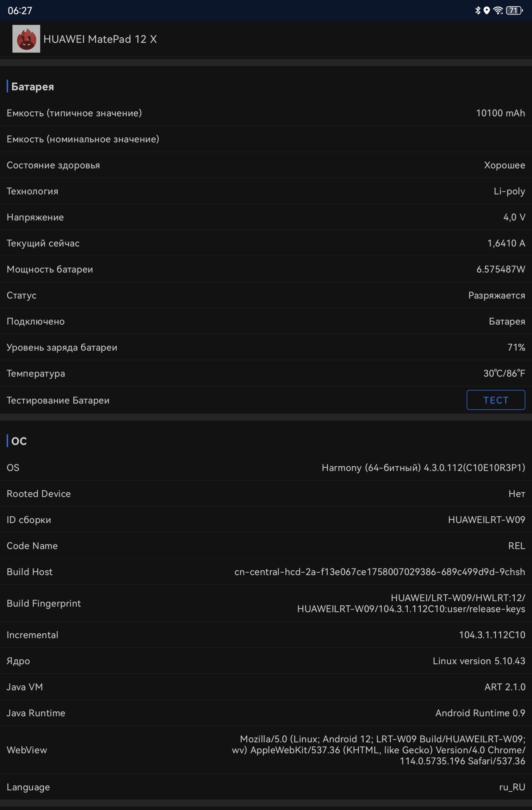Select the HUAWEI MatePad 12 X title
The image size is (532, 810).
pos(100,39)
